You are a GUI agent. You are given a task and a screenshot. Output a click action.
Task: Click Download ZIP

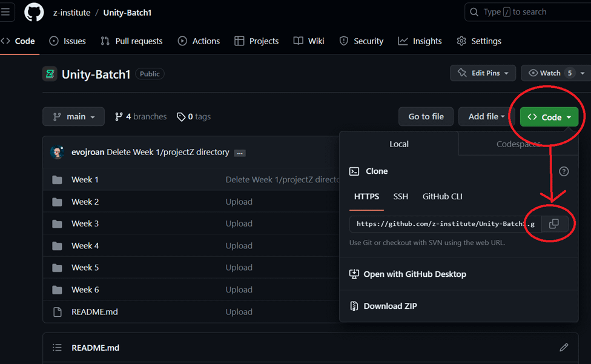click(390, 306)
